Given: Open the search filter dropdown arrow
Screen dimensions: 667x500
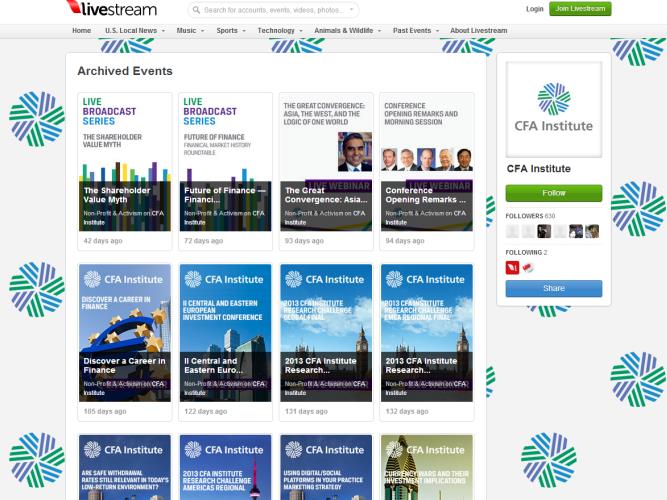Looking at the screenshot, I should click(x=351, y=9).
